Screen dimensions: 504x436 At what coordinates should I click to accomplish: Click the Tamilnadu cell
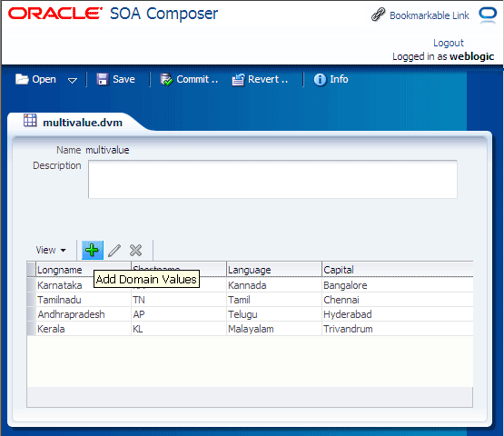(84, 300)
